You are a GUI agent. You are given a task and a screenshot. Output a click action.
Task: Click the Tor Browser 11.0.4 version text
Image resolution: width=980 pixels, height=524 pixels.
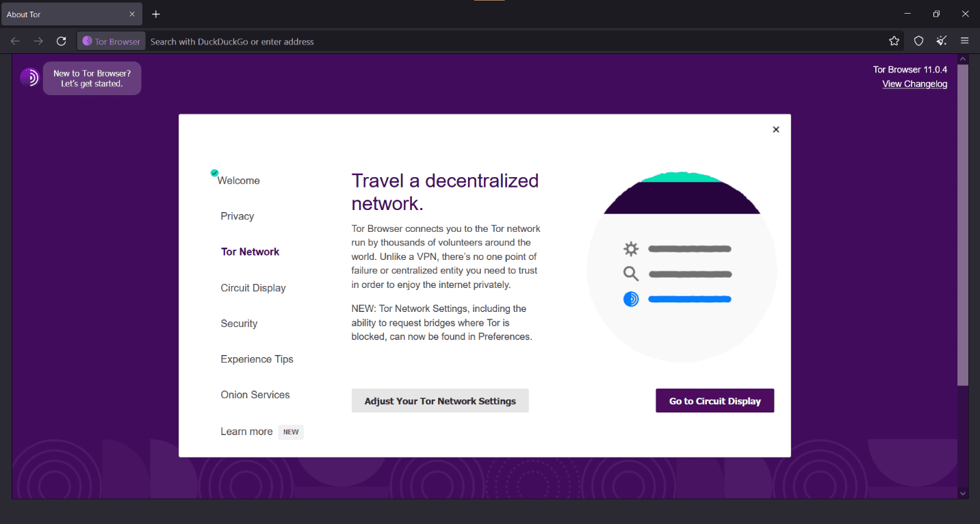(910, 70)
